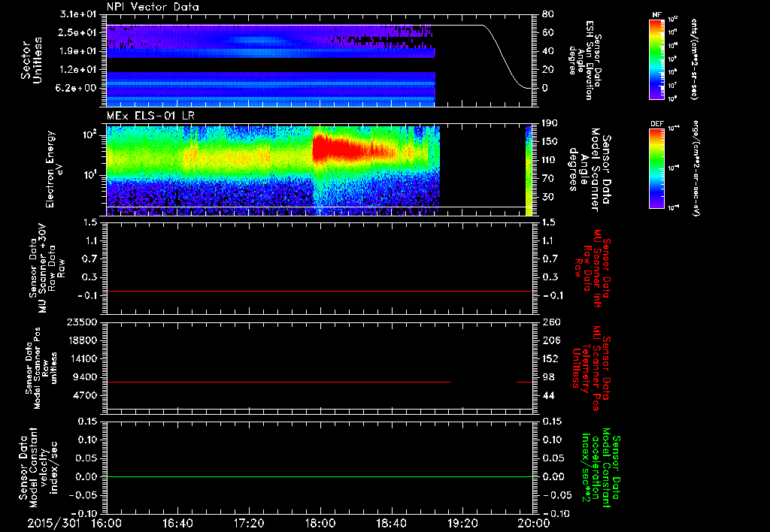
Task: Click the red line in MU Scanner +30V panel
Action: coord(319,291)
